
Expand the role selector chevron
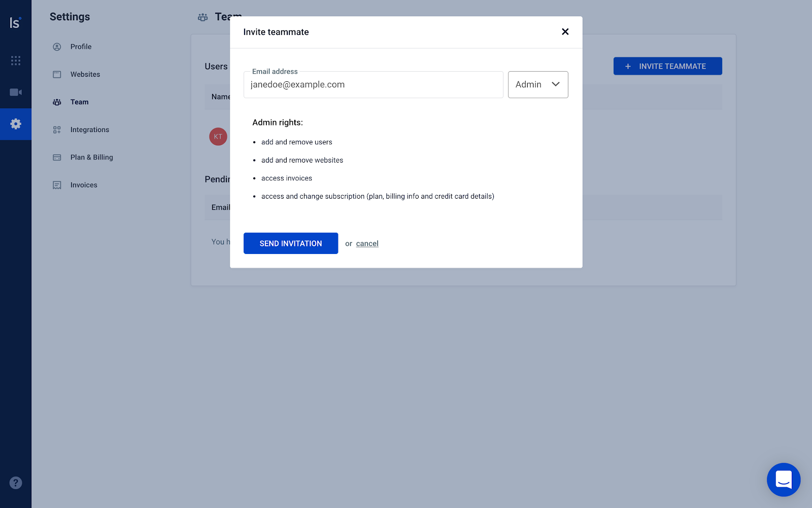(555, 84)
